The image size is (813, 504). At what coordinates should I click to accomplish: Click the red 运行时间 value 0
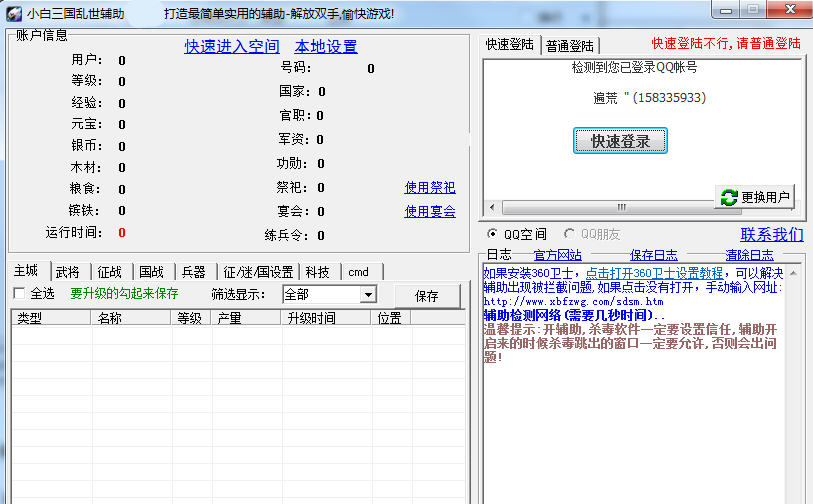click(x=122, y=233)
